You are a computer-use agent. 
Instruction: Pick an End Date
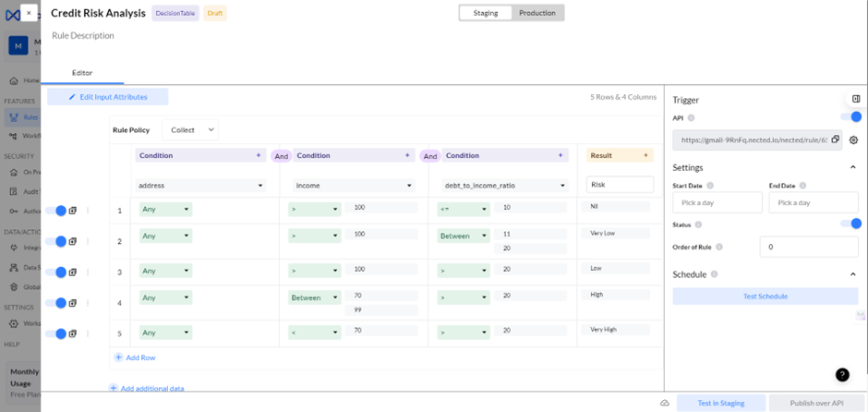814,202
